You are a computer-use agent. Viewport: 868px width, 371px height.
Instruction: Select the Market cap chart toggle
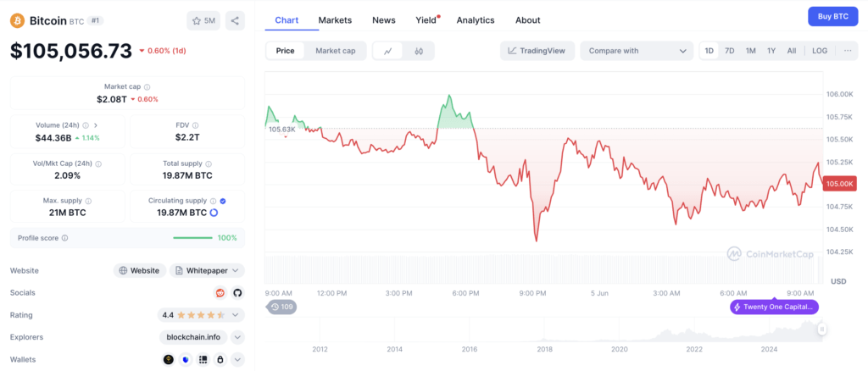(336, 51)
